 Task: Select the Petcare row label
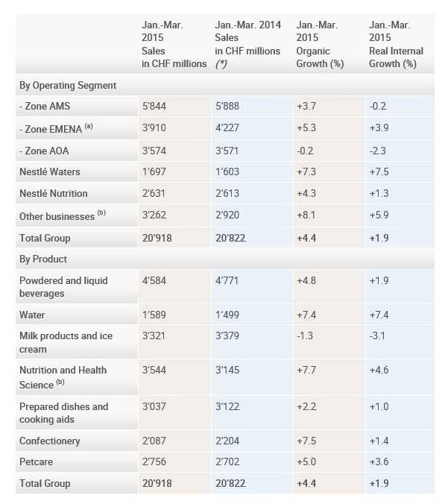[36, 462]
